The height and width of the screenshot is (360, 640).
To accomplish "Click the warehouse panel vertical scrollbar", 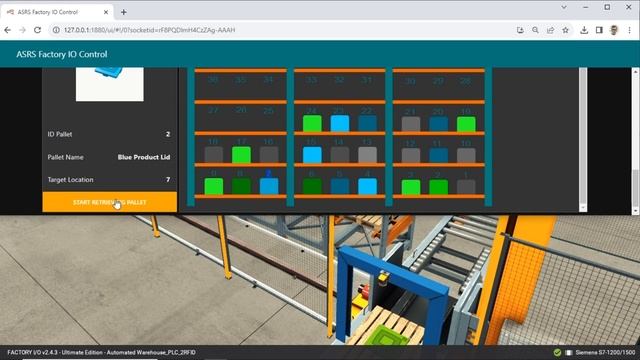I will (583, 135).
